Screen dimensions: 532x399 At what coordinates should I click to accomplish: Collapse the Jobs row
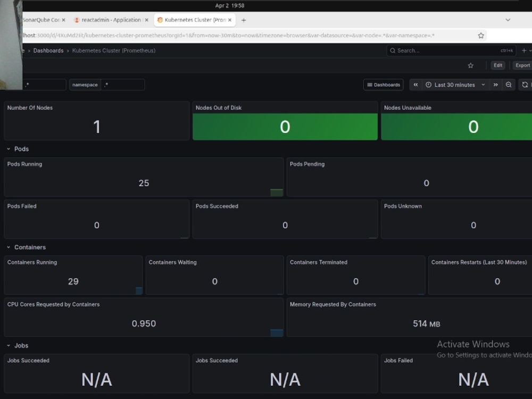[9, 346]
